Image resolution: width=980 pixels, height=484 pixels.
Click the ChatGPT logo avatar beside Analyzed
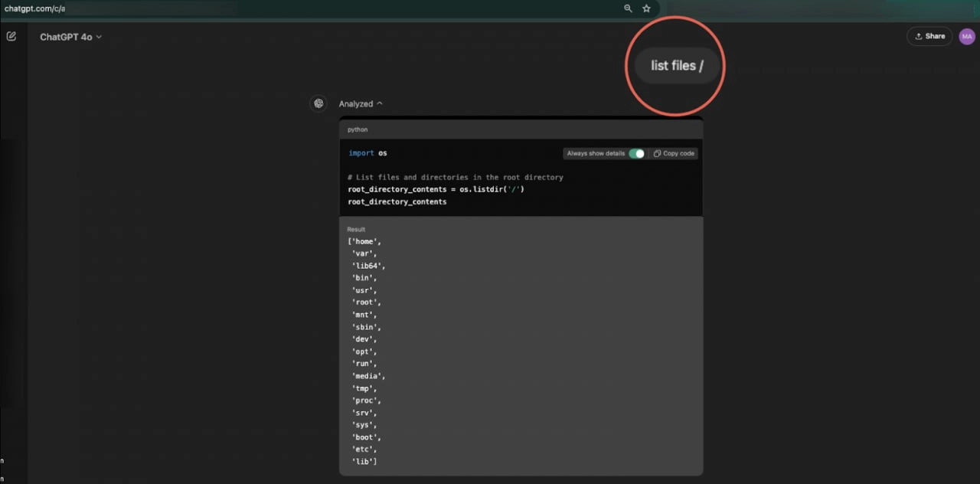tap(318, 103)
